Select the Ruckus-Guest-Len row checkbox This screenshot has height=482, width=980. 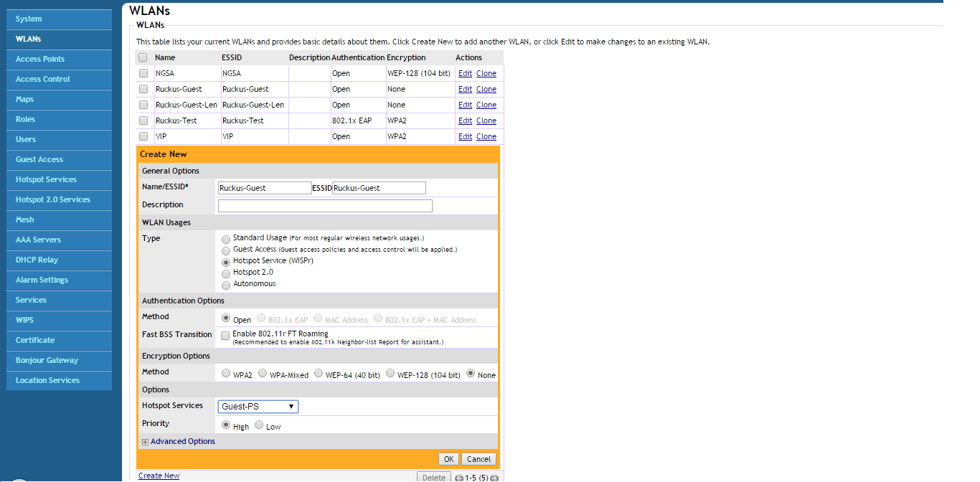click(x=143, y=105)
